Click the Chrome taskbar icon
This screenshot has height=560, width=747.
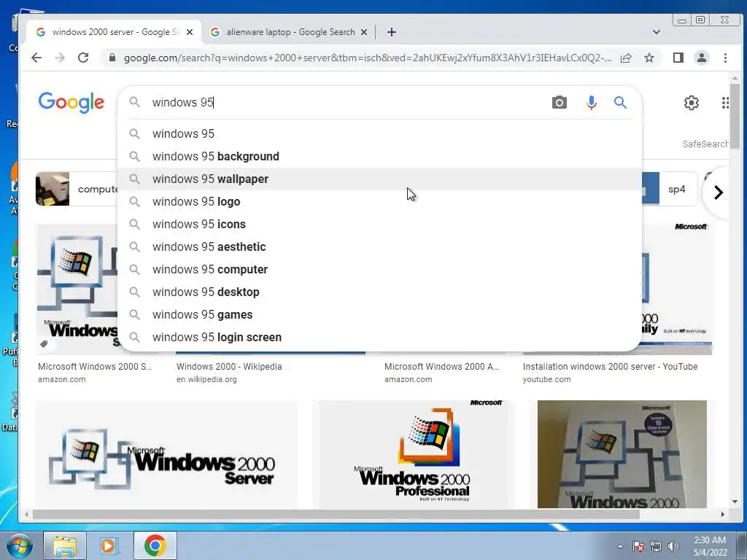pyautogui.click(x=155, y=545)
